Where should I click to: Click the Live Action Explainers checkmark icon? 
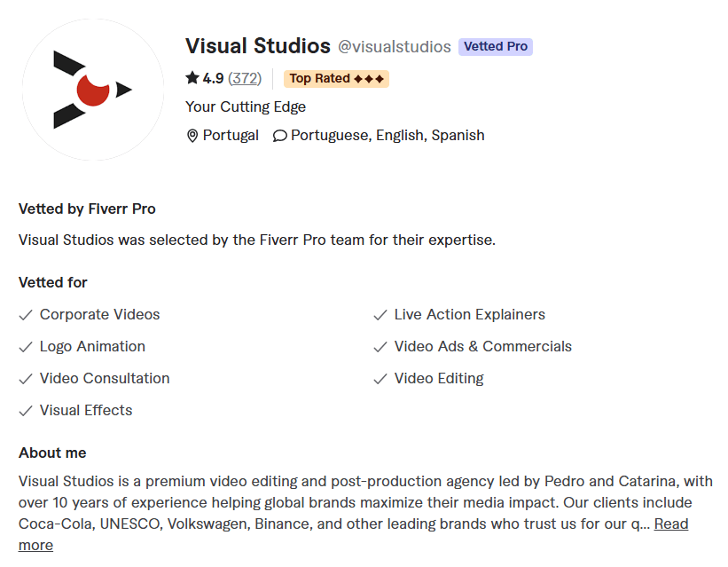(380, 315)
